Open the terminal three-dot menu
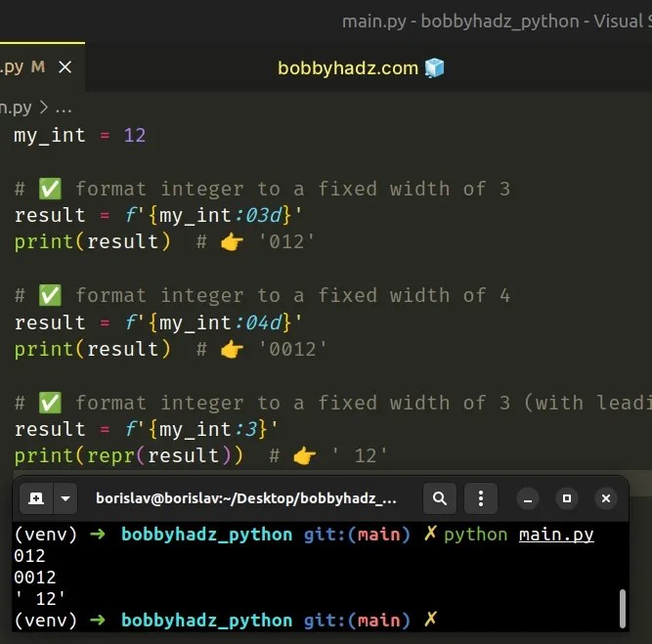This screenshot has width=652, height=644. coord(481,498)
